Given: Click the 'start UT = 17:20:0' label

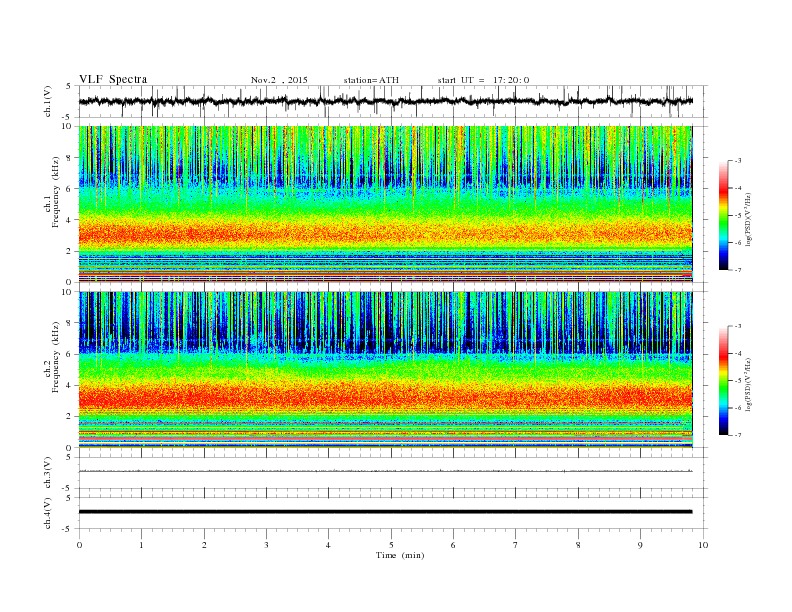Looking at the screenshot, I should (x=483, y=80).
